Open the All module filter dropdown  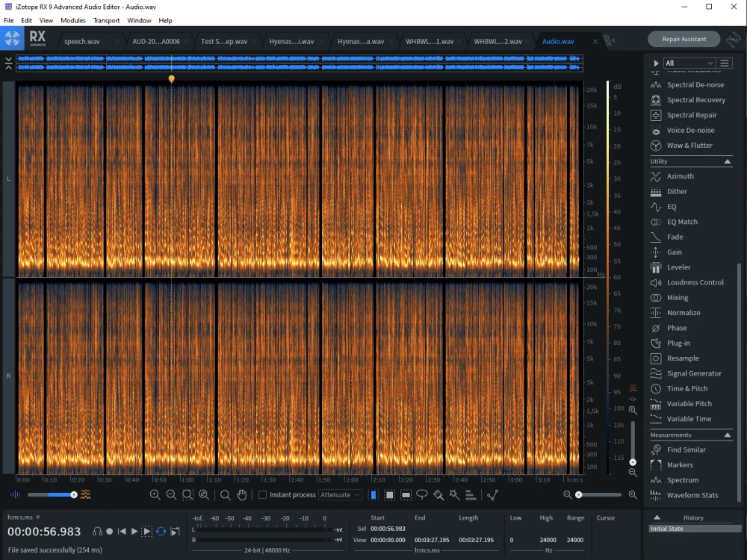(x=689, y=63)
